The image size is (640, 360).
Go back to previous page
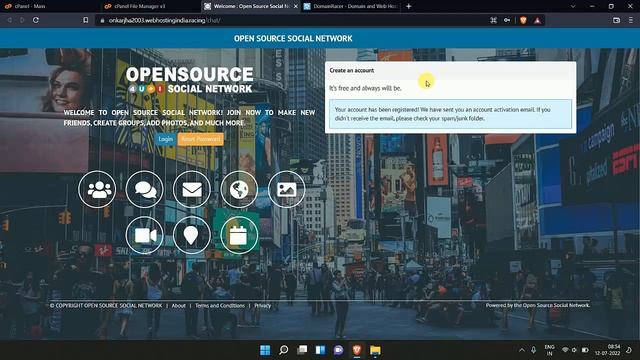[x=9, y=20]
